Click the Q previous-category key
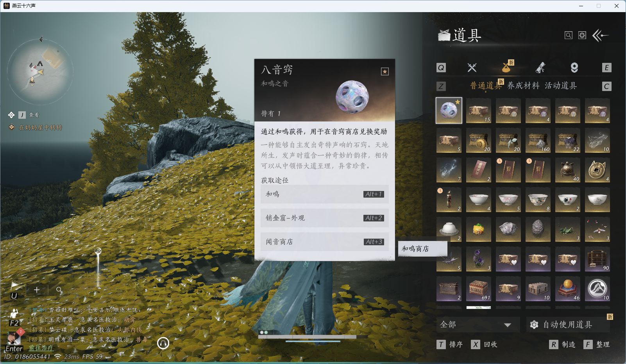The width and height of the screenshot is (626, 364). point(441,68)
